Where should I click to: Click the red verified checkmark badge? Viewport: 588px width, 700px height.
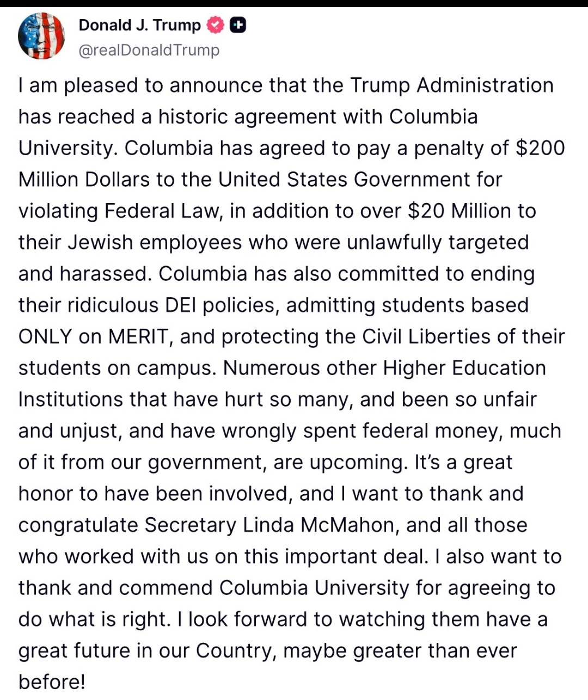[x=216, y=25]
